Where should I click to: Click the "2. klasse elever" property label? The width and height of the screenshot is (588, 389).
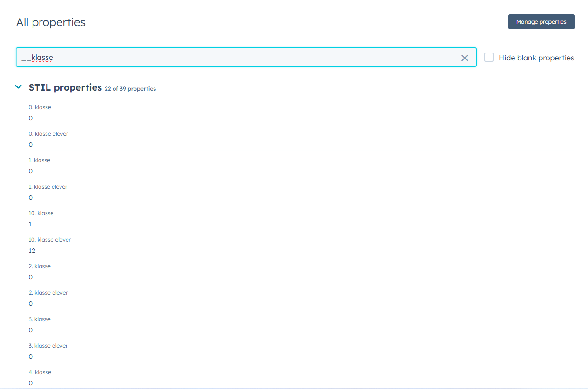tap(48, 293)
